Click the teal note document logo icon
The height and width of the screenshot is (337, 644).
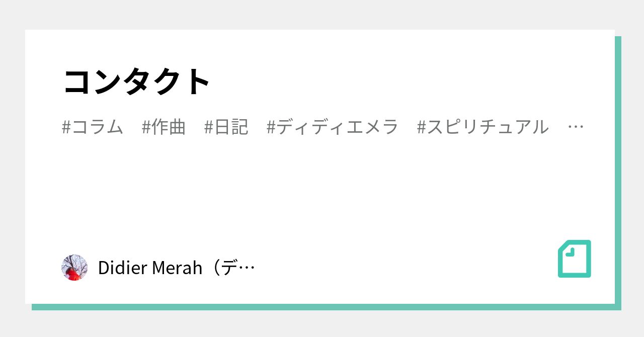(574, 259)
